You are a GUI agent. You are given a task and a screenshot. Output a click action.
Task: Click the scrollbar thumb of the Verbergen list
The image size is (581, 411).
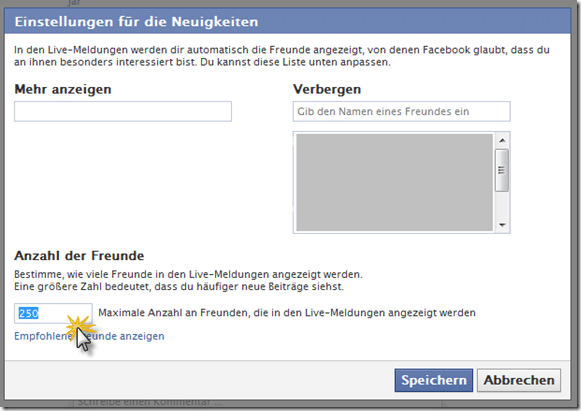502,170
